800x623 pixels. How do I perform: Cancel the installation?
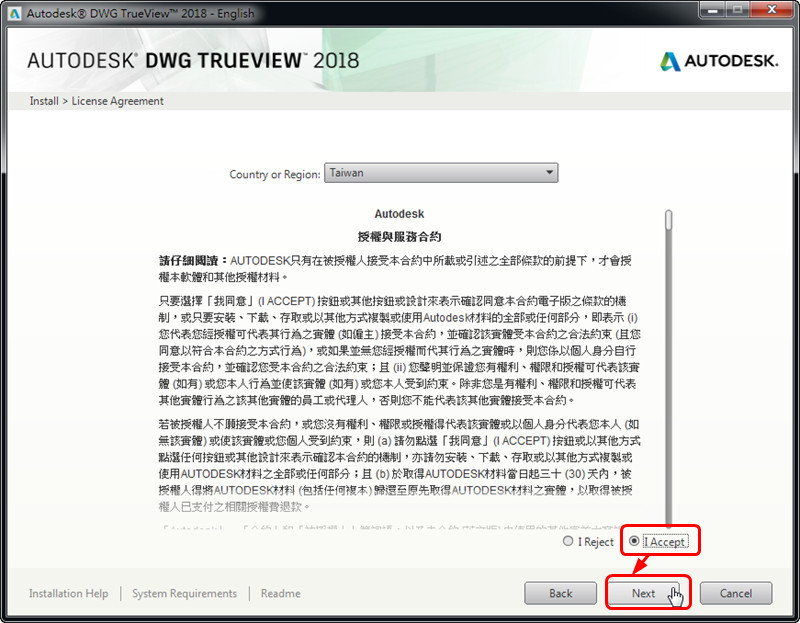click(736, 593)
